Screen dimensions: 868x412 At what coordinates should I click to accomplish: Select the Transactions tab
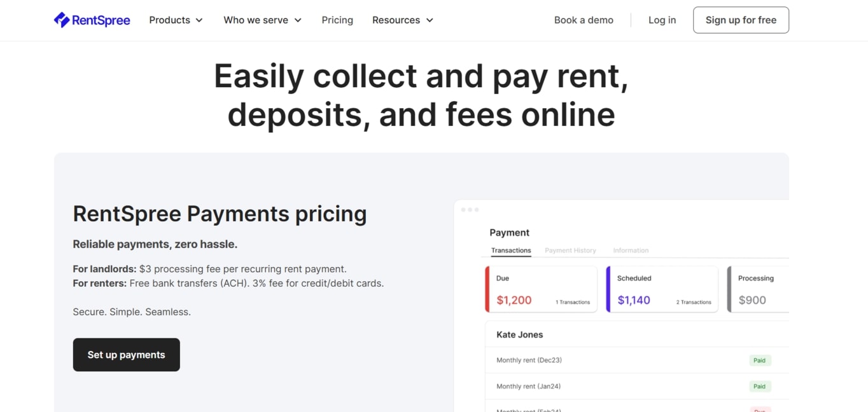click(511, 251)
